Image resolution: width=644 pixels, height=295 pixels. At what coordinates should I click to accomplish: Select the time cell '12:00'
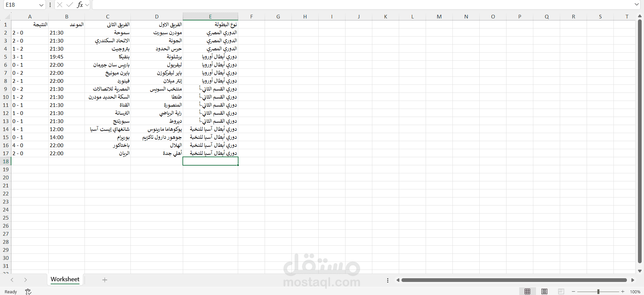pos(66,129)
